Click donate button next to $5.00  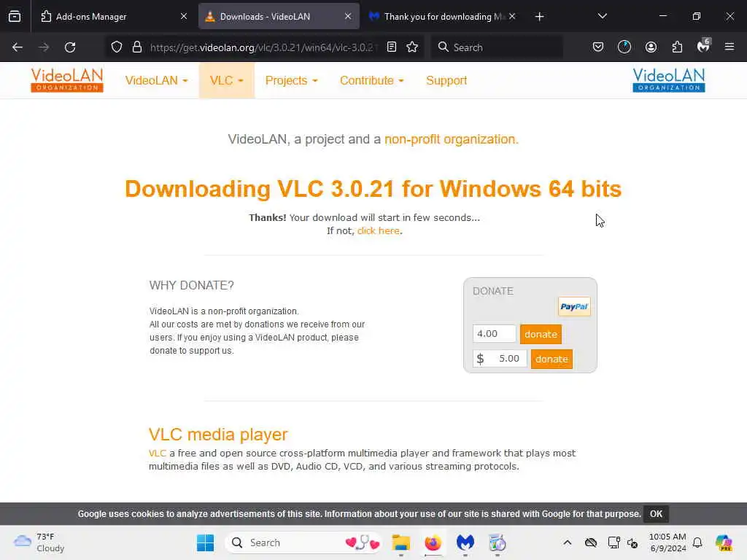coord(551,359)
